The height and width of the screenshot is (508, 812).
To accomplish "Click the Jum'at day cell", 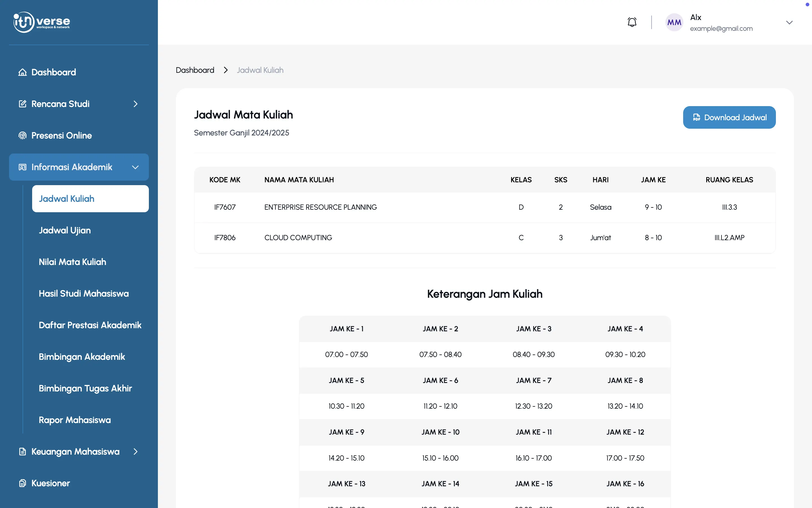I will point(601,238).
